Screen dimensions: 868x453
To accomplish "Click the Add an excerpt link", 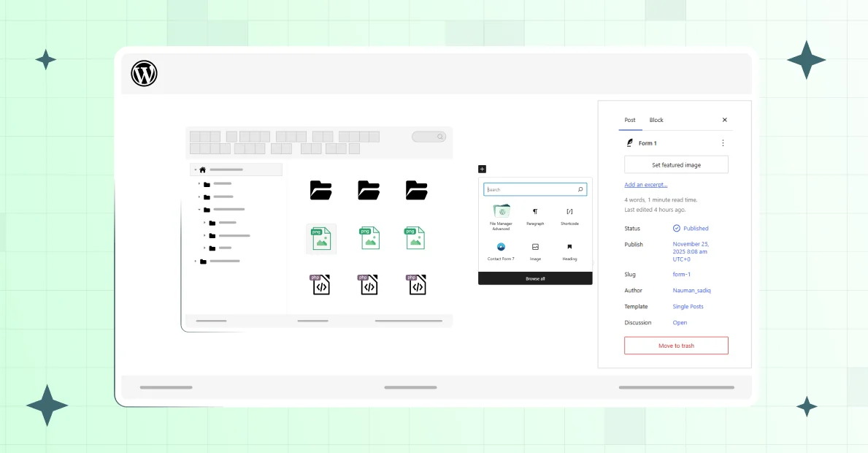I will click(x=645, y=185).
